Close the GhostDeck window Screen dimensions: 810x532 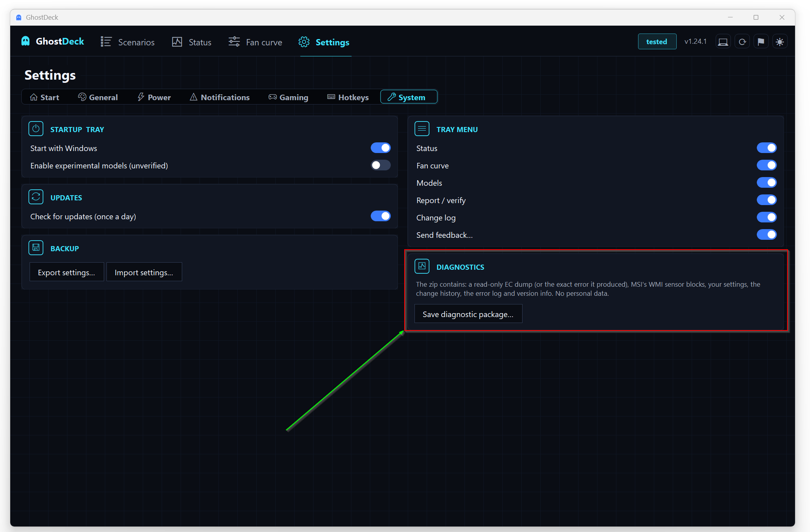[782, 17]
